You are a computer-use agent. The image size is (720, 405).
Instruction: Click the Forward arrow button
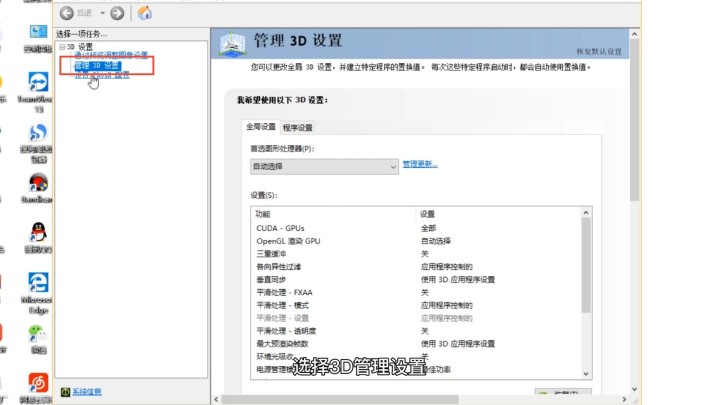[x=117, y=13]
